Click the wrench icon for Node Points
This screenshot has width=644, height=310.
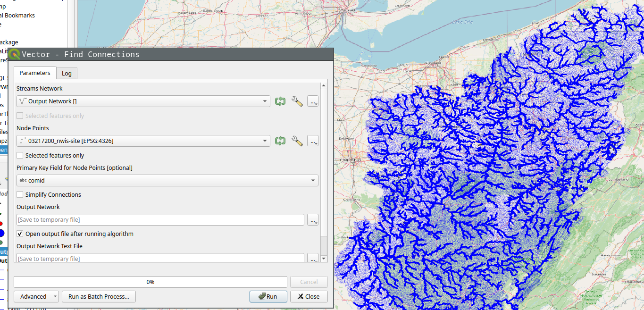click(297, 141)
